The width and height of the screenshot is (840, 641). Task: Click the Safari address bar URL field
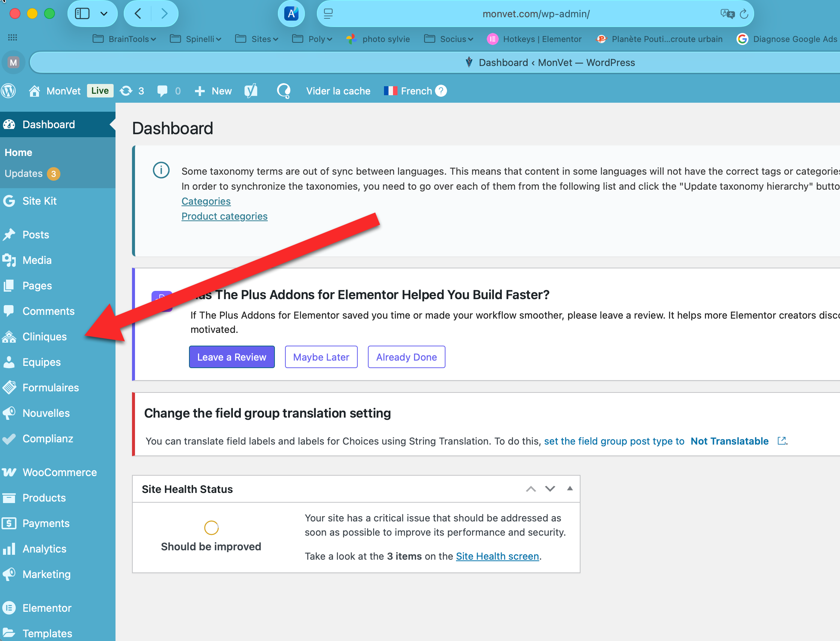click(535, 14)
